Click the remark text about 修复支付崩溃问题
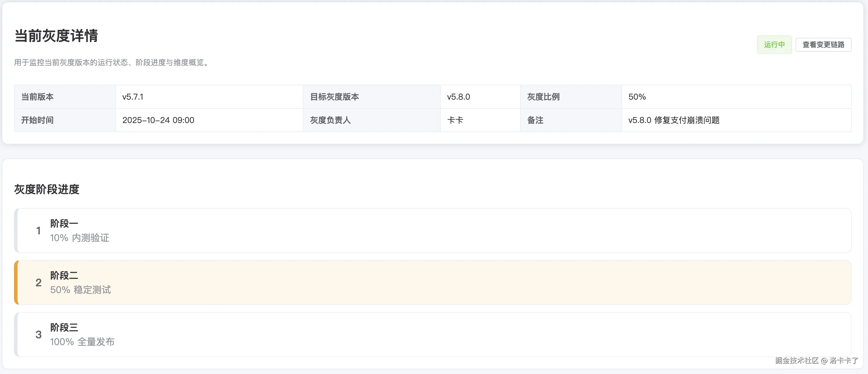 [x=673, y=120]
